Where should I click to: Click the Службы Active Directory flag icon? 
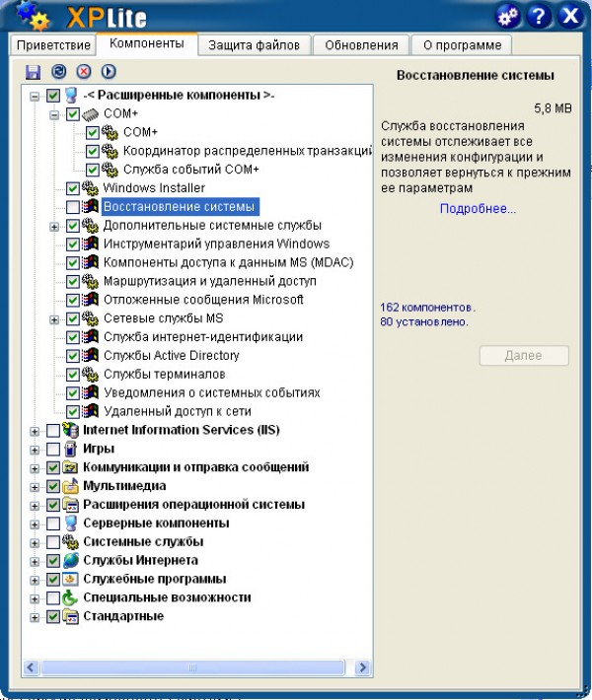pos(90,355)
